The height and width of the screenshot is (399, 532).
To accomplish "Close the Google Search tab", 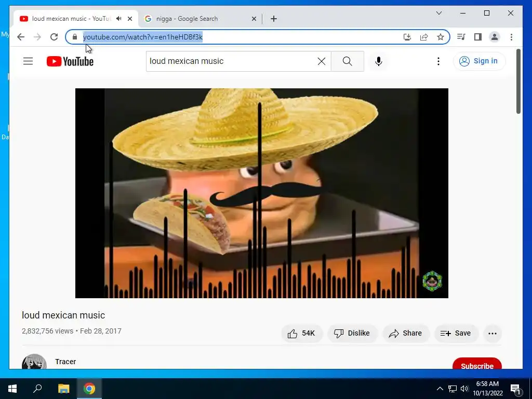I will (254, 19).
